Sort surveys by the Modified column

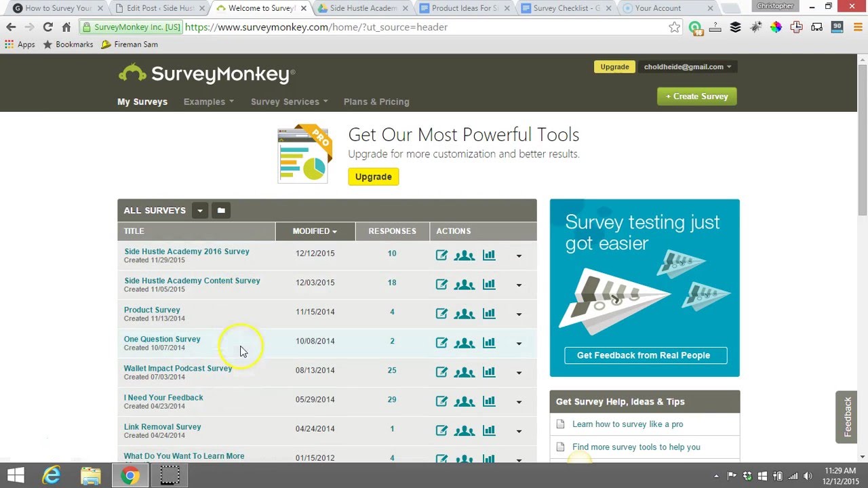pos(315,231)
